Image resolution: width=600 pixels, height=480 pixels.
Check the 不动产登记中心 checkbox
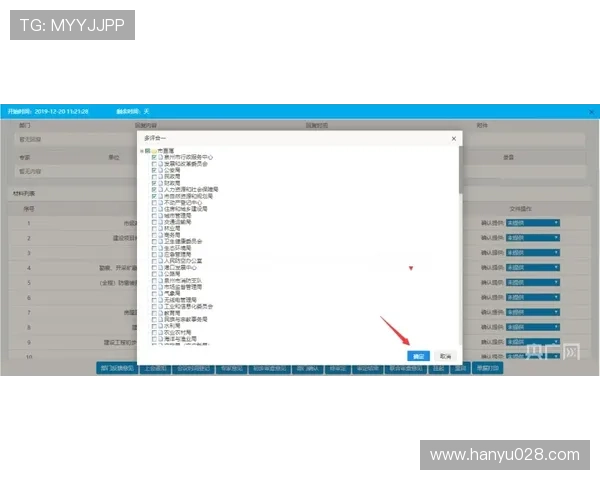pyautogui.click(x=154, y=202)
